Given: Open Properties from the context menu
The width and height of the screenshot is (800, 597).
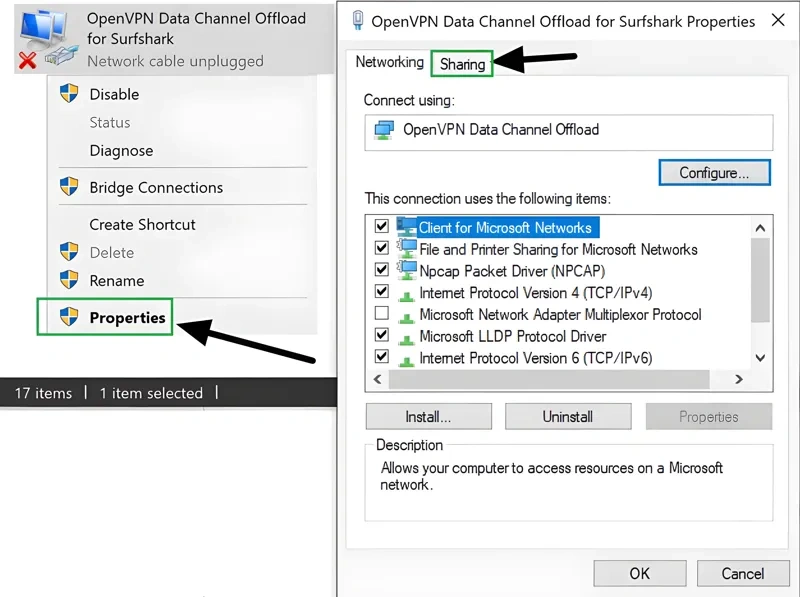Looking at the screenshot, I should pyautogui.click(x=127, y=317).
